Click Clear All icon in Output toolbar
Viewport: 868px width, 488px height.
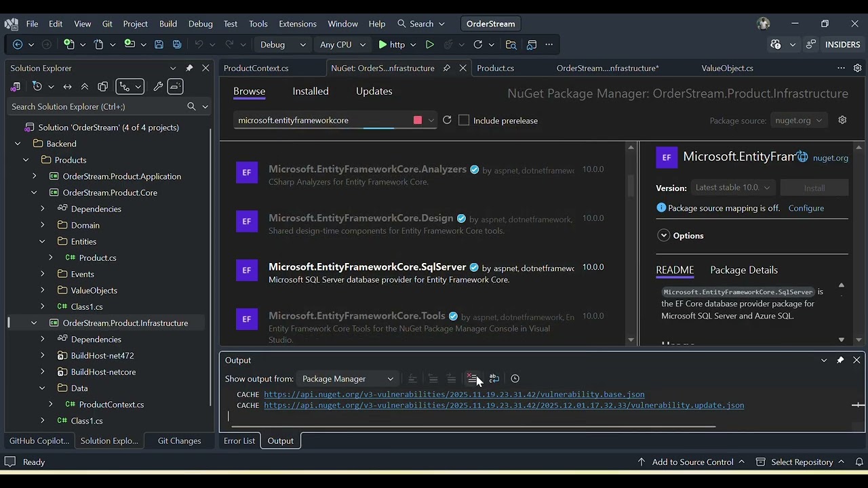click(472, 379)
